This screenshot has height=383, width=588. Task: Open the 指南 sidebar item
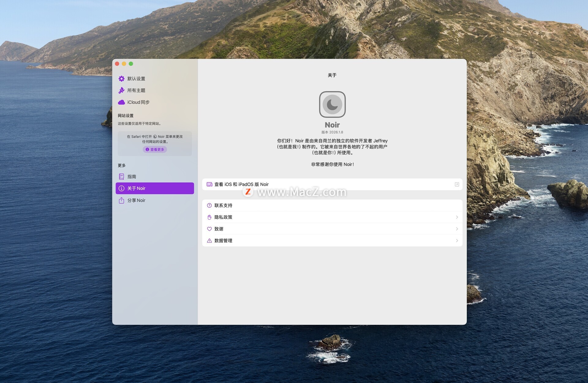click(x=155, y=177)
